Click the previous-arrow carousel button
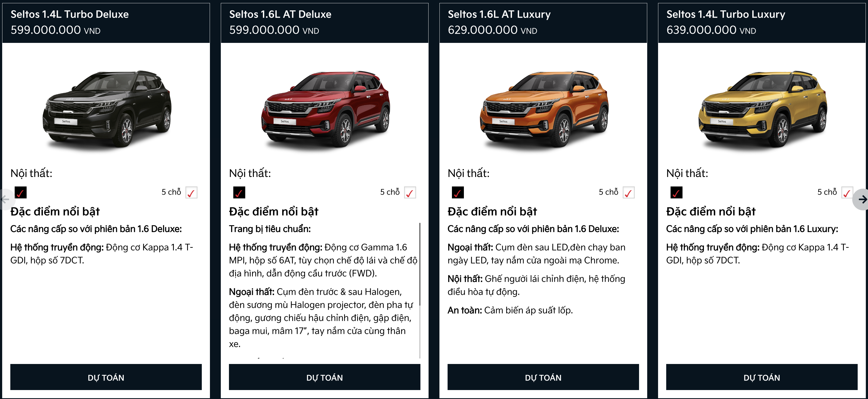Image resolution: width=868 pixels, height=399 pixels. 6,199
